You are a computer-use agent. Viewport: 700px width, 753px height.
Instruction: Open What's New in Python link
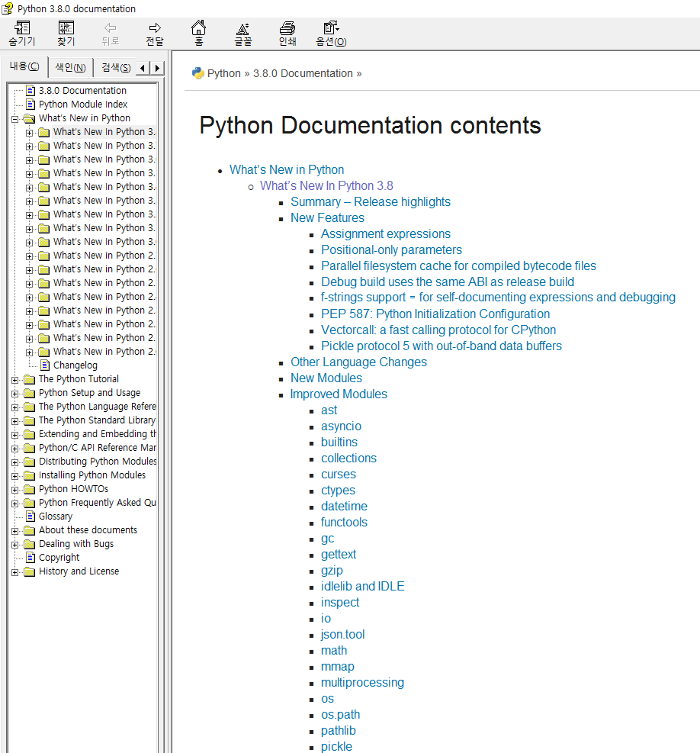pyautogui.click(x=287, y=169)
